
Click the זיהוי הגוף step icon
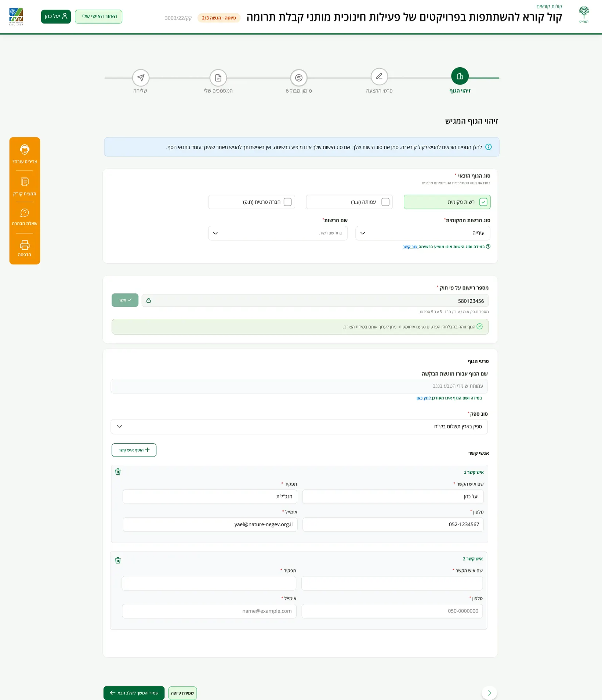point(460,76)
